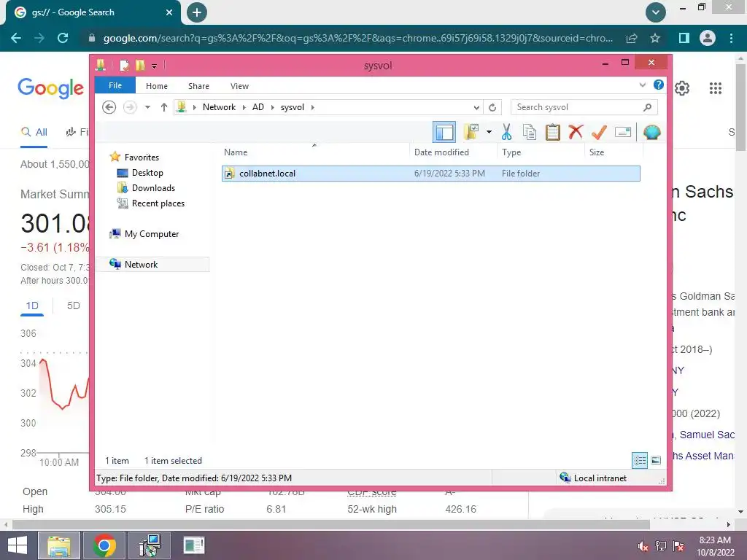Image resolution: width=747 pixels, height=560 pixels.
Task: Click the Copy icon in sysvol toolbar
Action: pos(530,132)
